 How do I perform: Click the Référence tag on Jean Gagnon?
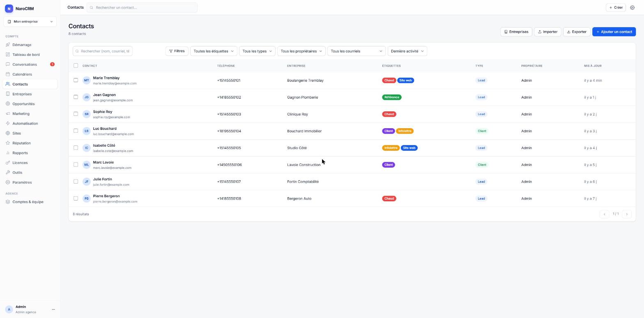392,97
